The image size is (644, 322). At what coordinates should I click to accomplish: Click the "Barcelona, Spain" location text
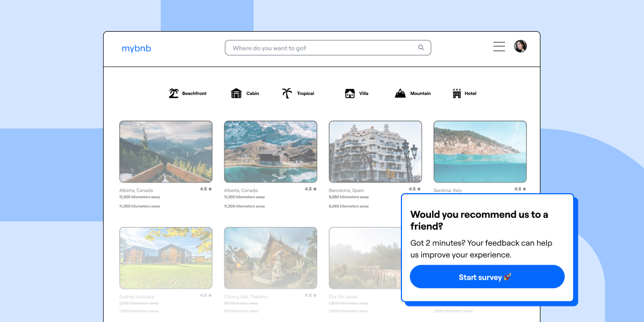[x=347, y=191]
